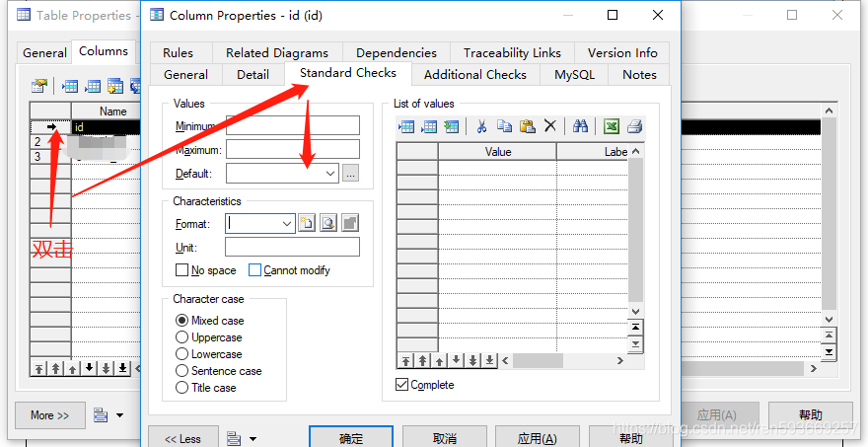868x447 pixels.
Task: Open the Dependencies tab
Action: click(397, 53)
